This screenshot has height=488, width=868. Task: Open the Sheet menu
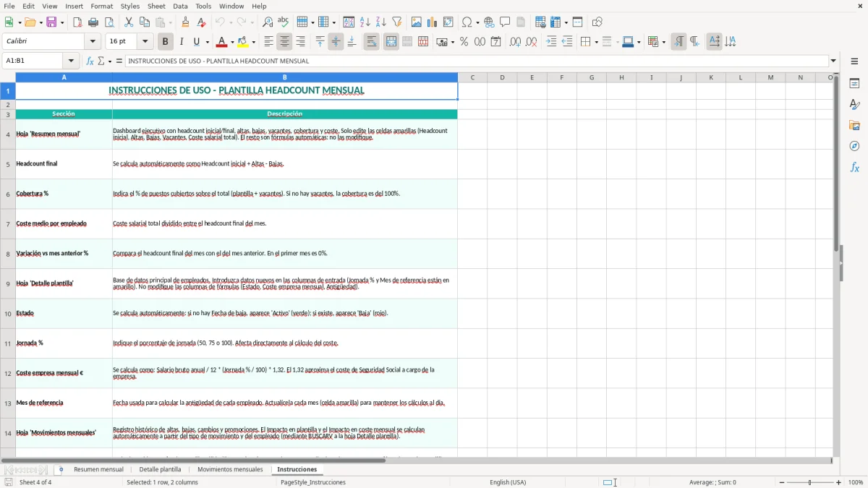[x=156, y=6]
